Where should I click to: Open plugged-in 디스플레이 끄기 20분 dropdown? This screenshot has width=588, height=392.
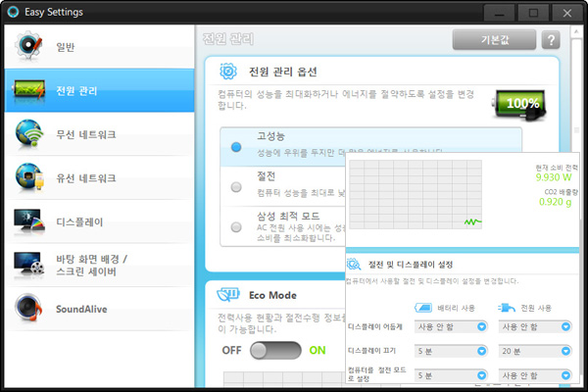point(533,350)
